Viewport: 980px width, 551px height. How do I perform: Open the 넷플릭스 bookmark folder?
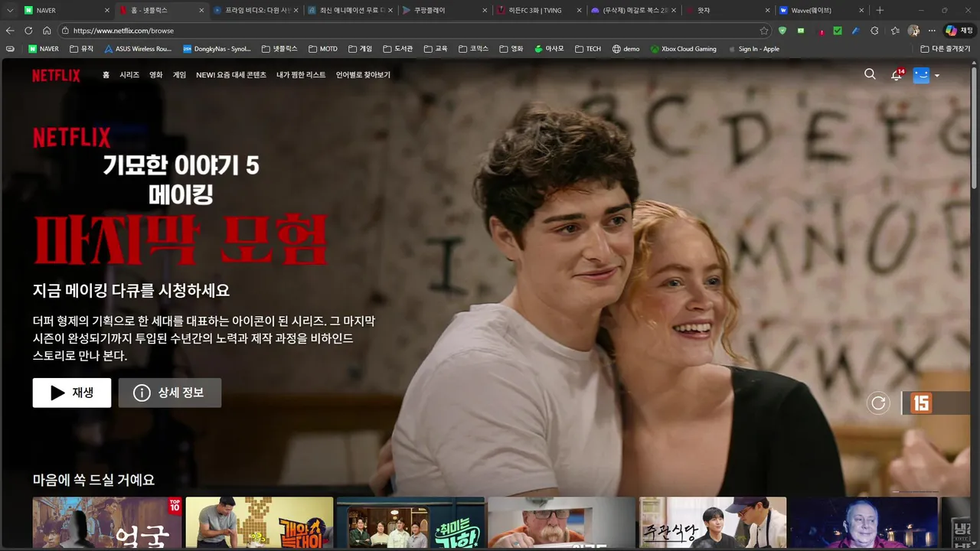tap(279, 49)
